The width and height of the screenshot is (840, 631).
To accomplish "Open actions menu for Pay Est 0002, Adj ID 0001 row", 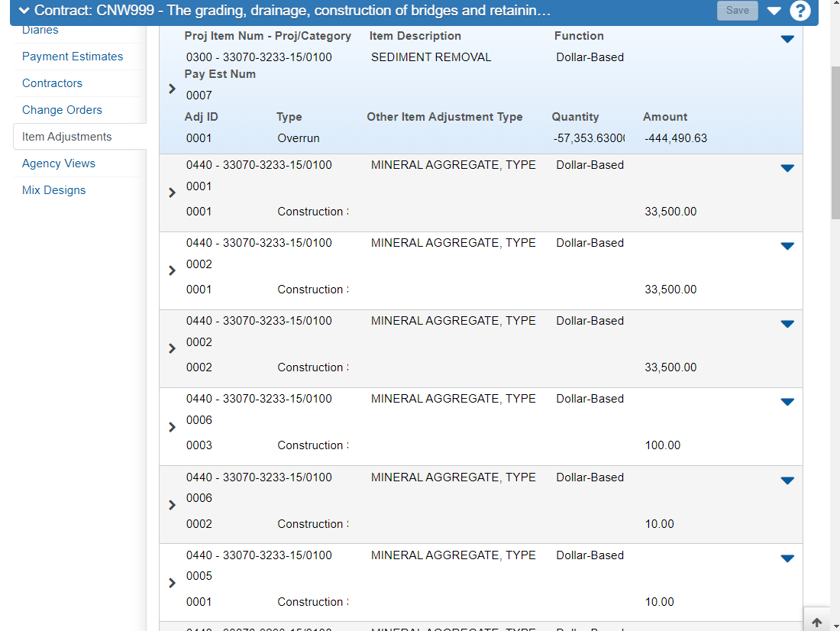I will pyautogui.click(x=787, y=246).
